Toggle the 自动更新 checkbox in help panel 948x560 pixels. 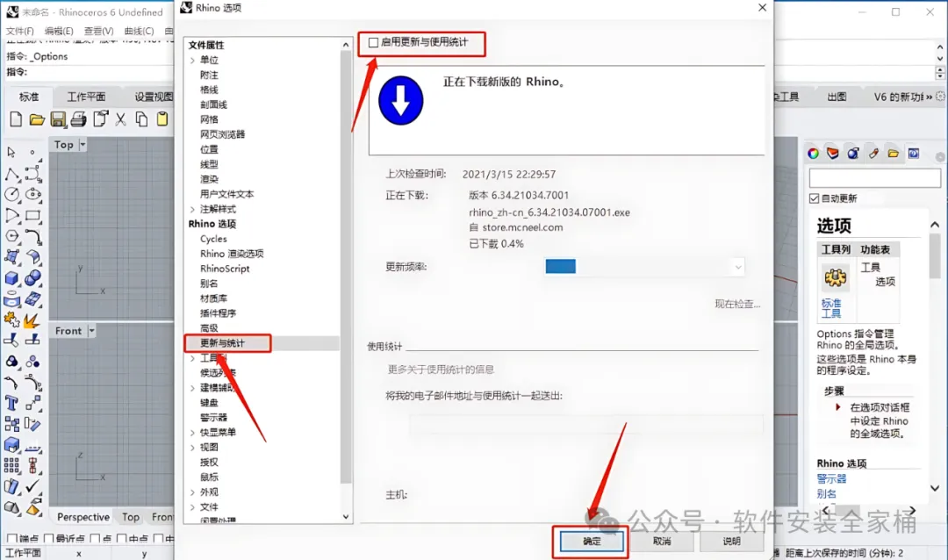click(815, 198)
